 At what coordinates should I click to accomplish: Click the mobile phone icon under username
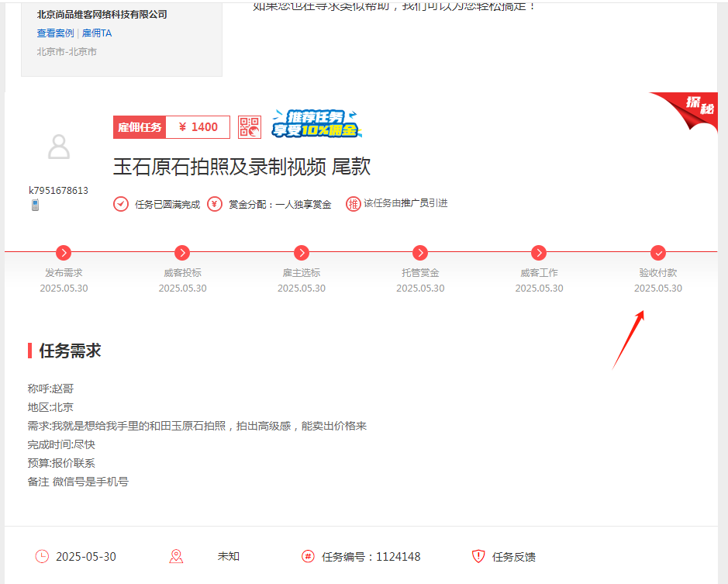click(35, 206)
